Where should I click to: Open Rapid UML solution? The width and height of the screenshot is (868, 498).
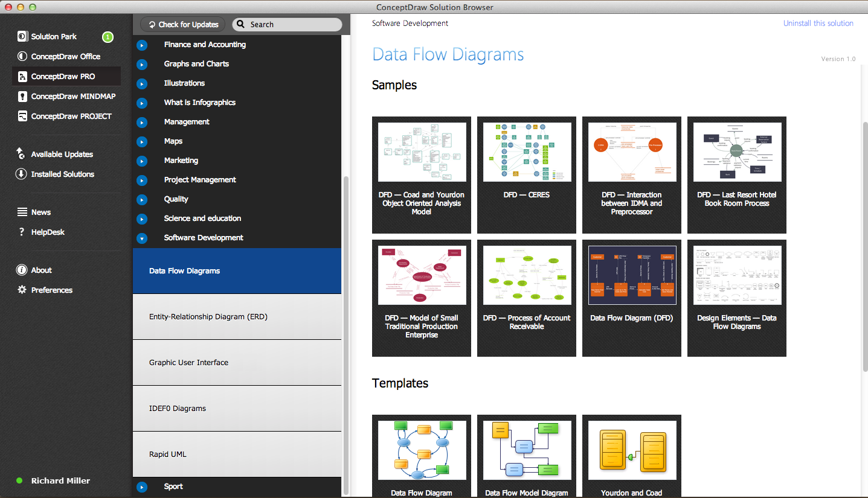(x=237, y=455)
